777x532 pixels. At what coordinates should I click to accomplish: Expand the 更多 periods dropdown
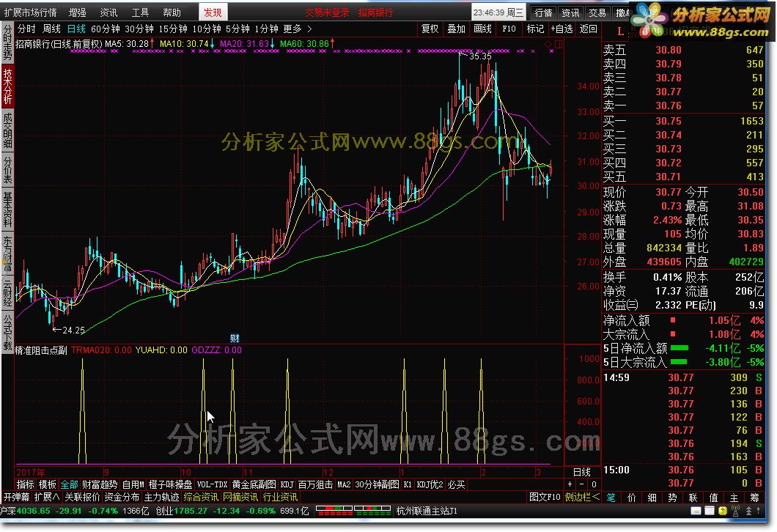(x=298, y=29)
